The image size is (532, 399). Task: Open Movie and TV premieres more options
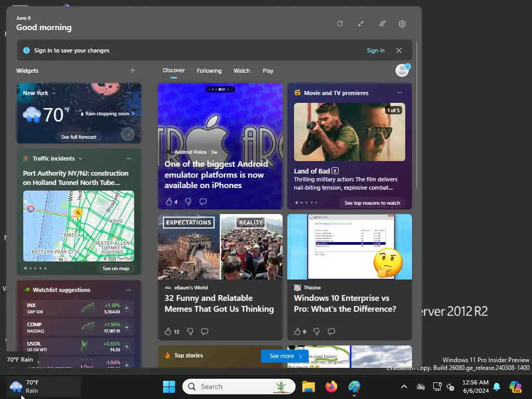pyautogui.click(x=400, y=92)
